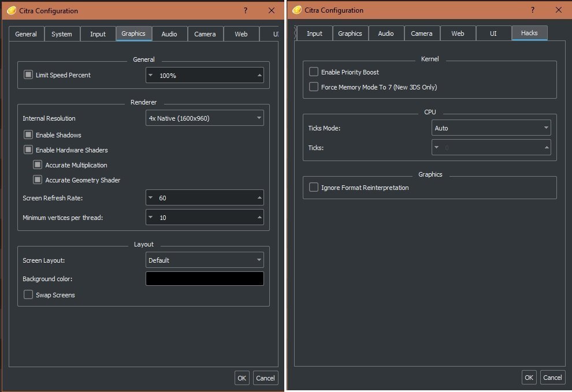
Task: Open the Input tab in right window
Action: click(x=314, y=33)
